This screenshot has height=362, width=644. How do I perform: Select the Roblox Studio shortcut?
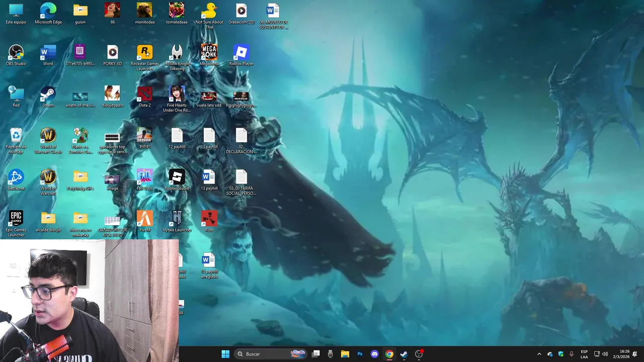click(177, 180)
